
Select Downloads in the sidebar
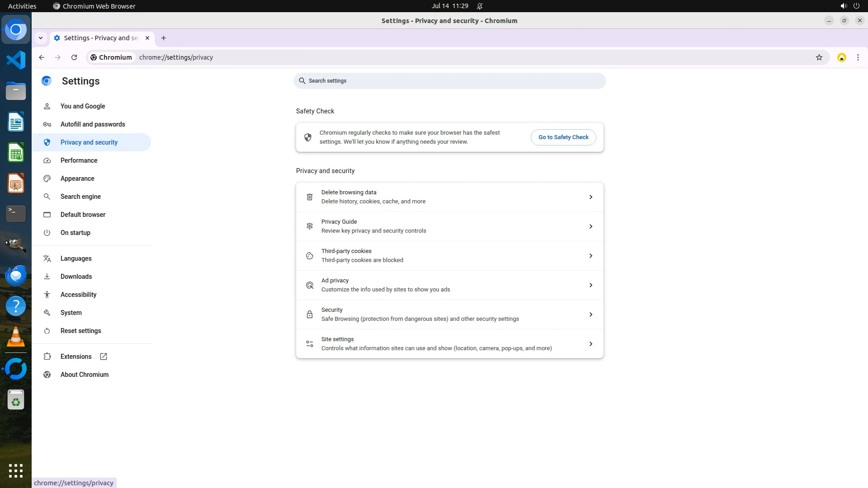76,277
